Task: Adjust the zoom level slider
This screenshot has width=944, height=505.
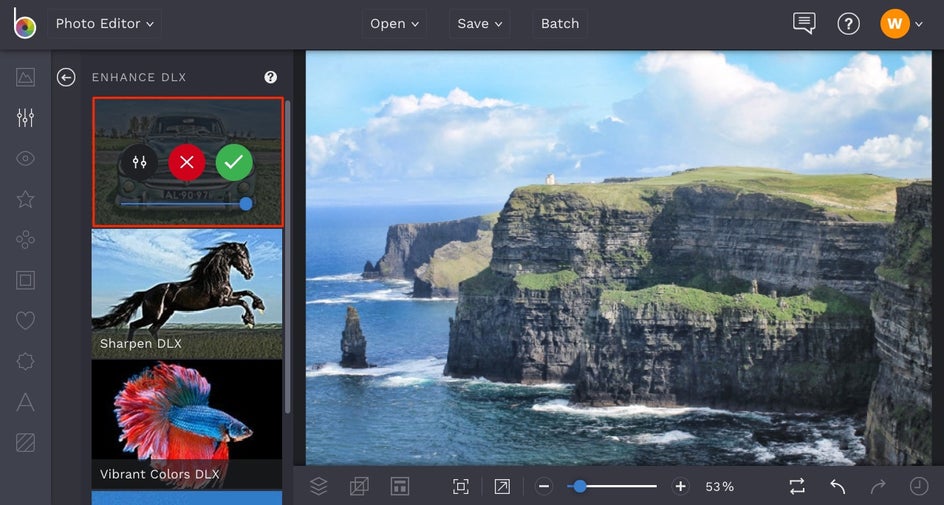Action: click(x=612, y=486)
